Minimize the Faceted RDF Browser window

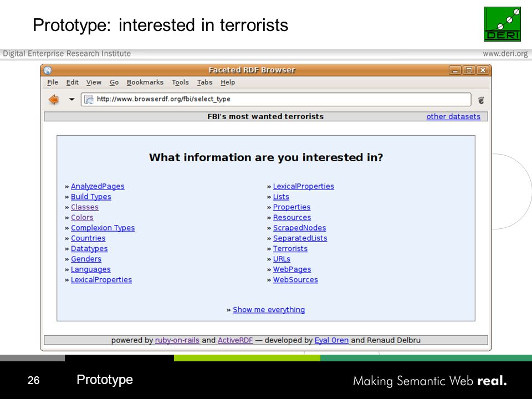(456, 70)
